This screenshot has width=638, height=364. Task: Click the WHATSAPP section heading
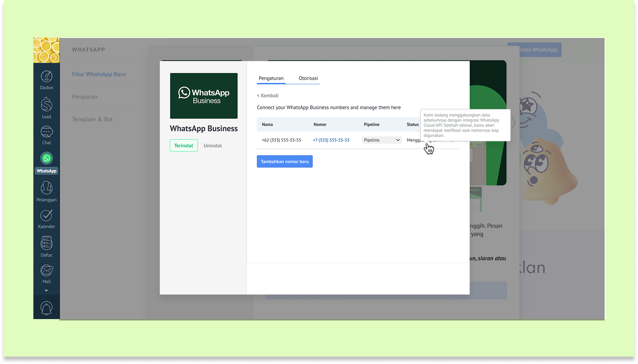(89, 50)
